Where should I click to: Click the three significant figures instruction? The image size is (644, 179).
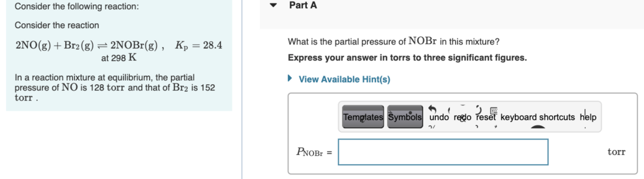(407, 58)
